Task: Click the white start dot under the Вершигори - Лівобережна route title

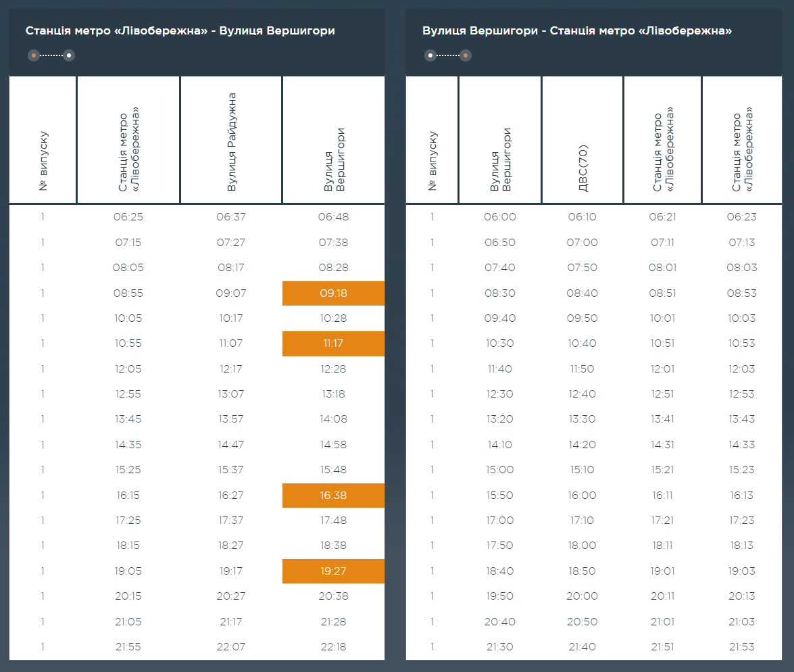Action: click(430, 55)
